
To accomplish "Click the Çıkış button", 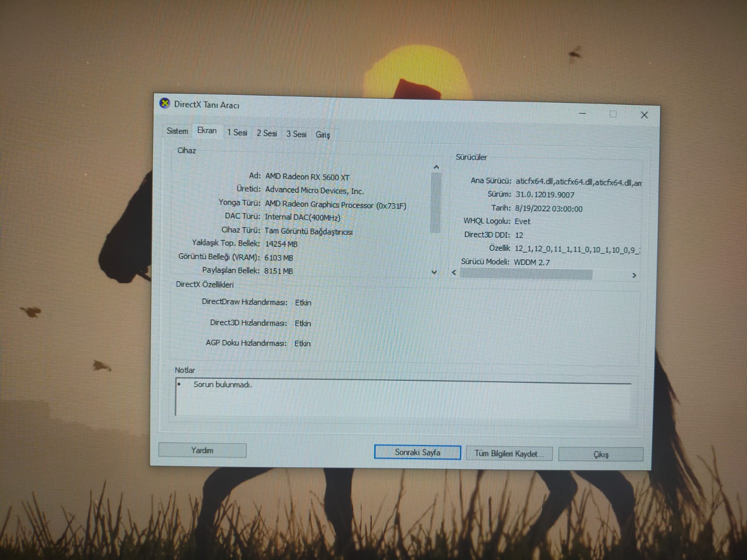I will (601, 455).
